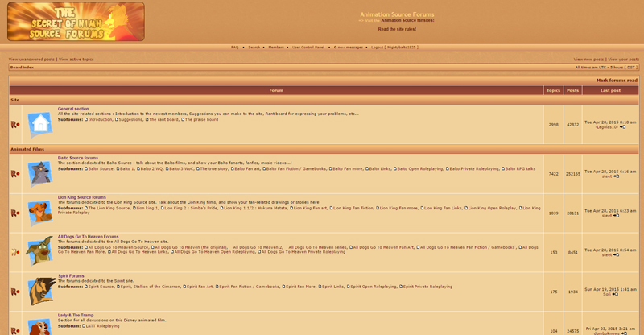Open the Lion King Source forums title

click(x=82, y=197)
